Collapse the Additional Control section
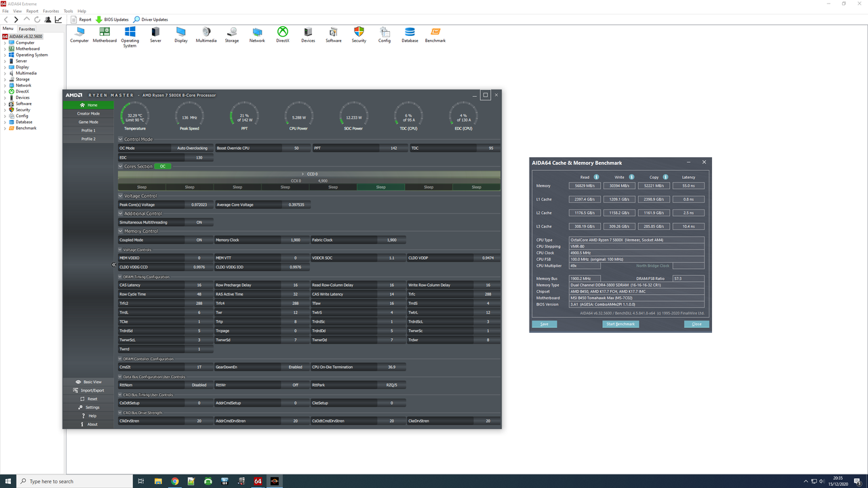The image size is (868, 488). point(121,213)
